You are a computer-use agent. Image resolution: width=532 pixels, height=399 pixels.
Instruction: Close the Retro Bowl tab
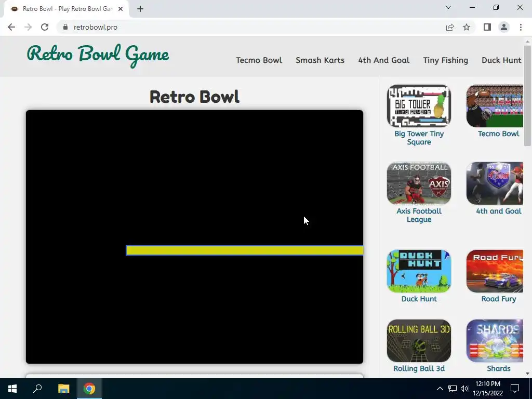click(x=121, y=9)
